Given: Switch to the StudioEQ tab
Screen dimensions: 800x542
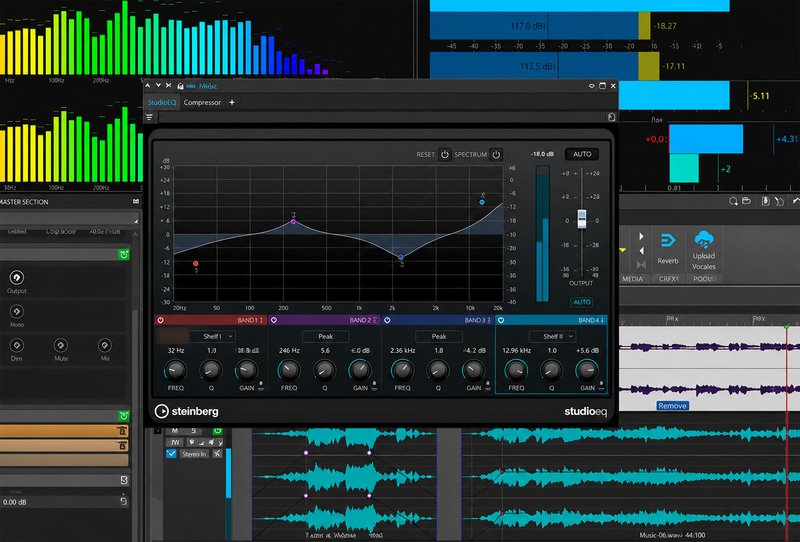Looking at the screenshot, I should pos(162,103).
